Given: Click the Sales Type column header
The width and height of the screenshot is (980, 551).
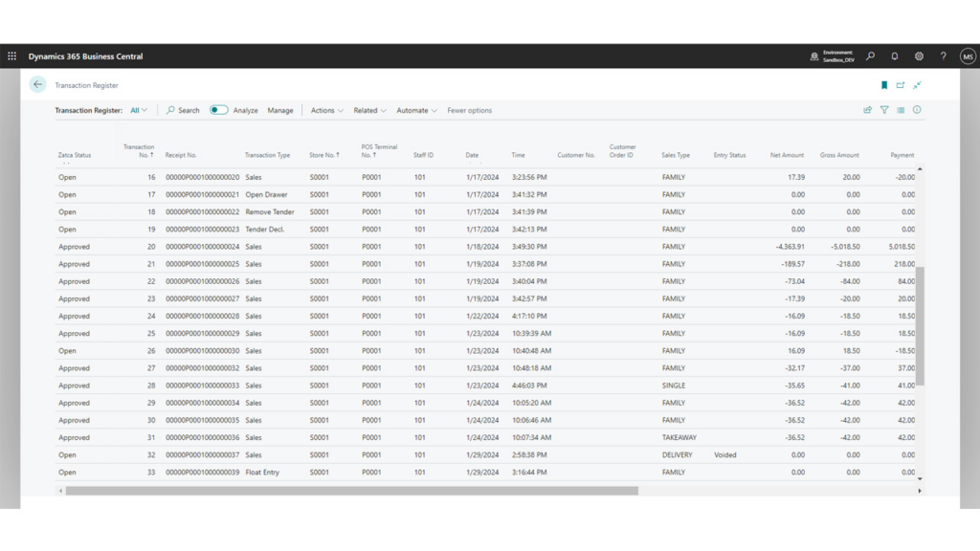Looking at the screenshot, I should (x=676, y=155).
